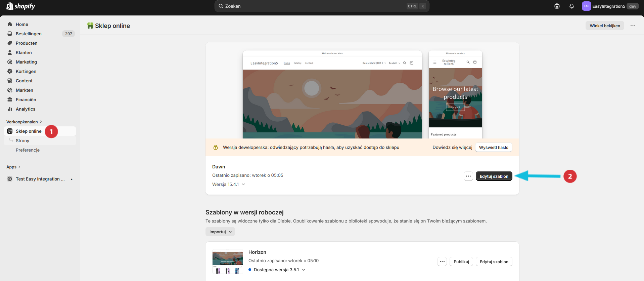The width and height of the screenshot is (644, 281).
Task: Open the Importuj dropdown
Action: click(x=220, y=232)
